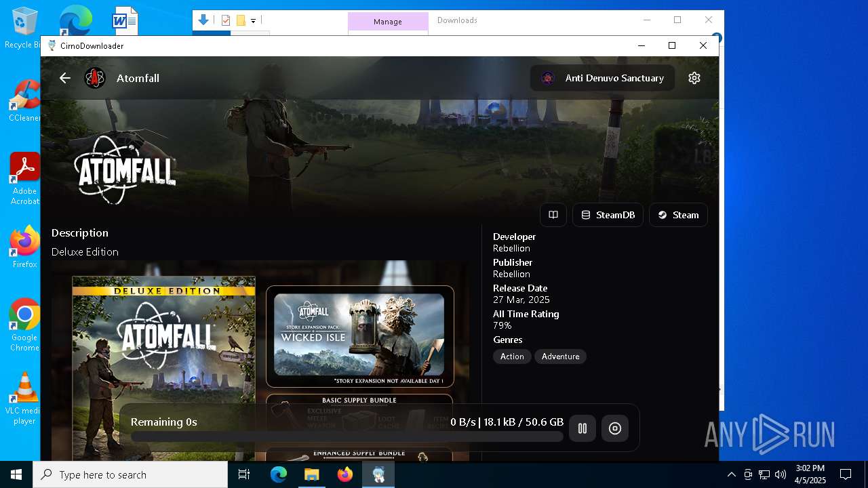Click the taskbar search box
The height and width of the screenshot is (488, 868).
coord(130,474)
